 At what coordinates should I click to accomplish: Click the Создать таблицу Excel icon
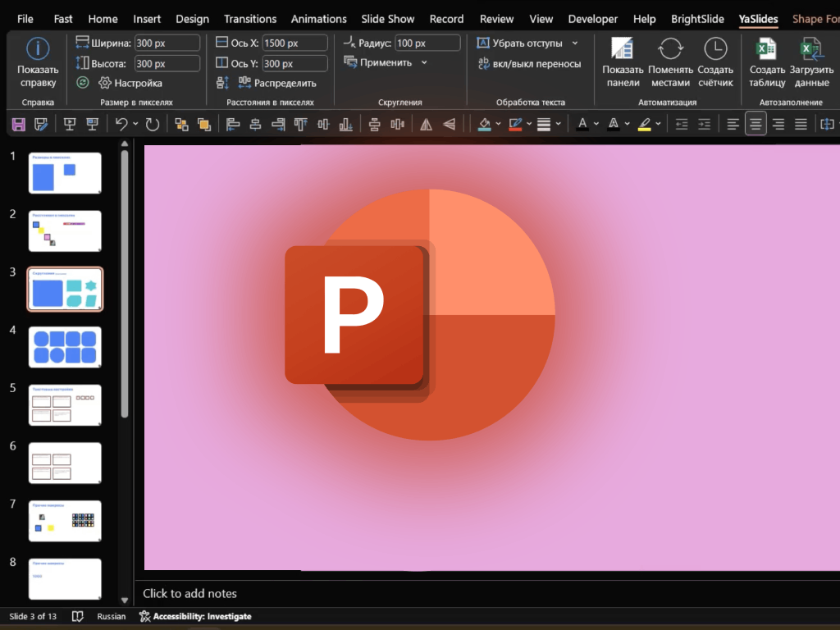point(766,48)
